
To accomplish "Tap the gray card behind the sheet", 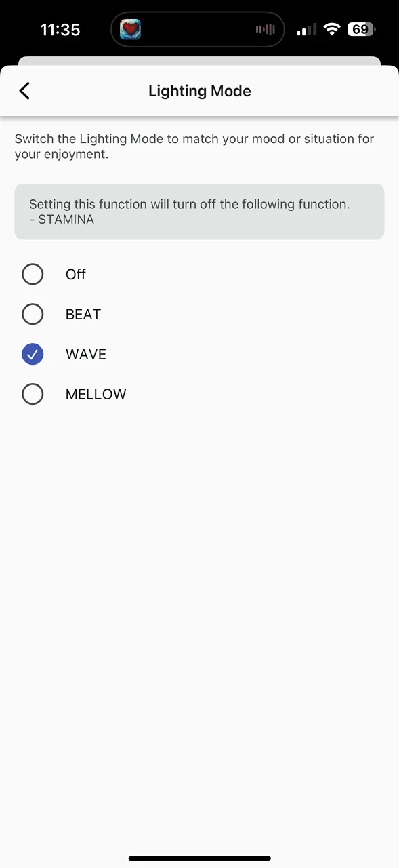I will 199,61.
